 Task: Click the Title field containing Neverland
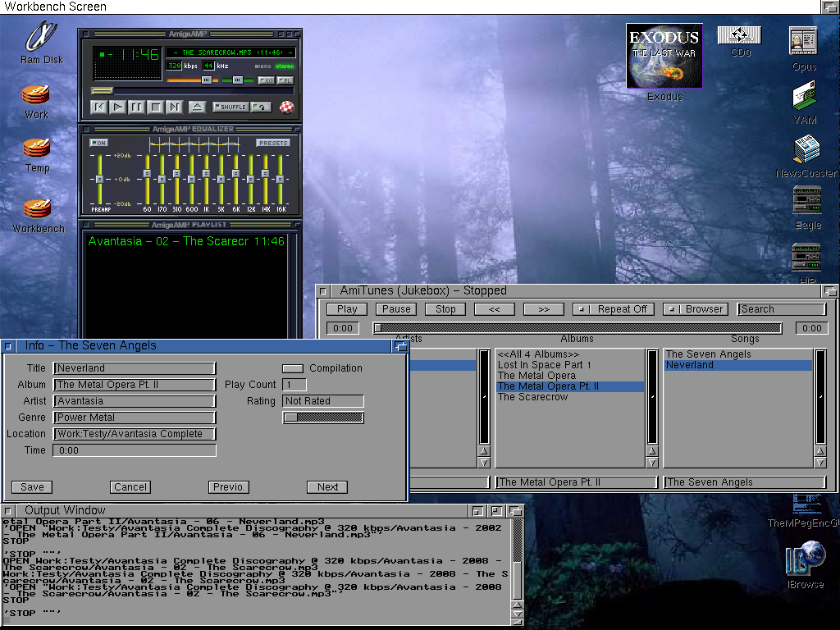pos(135,368)
